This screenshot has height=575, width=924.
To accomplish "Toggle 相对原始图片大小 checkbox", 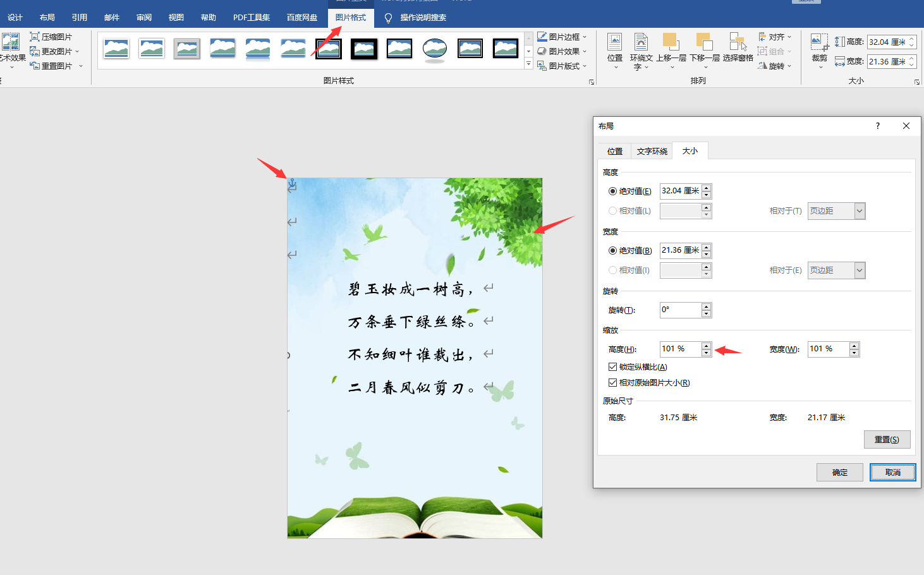I will coord(612,383).
